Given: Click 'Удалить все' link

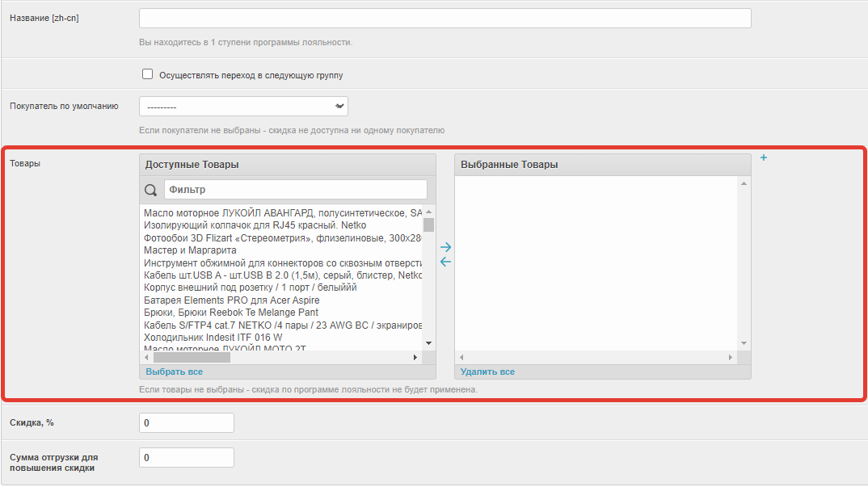Looking at the screenshot, I should (487, 372).
